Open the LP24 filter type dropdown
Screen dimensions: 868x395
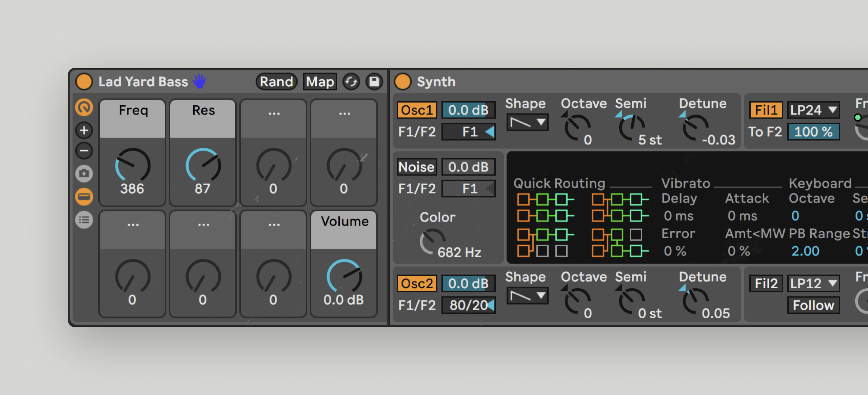point(813,110)
